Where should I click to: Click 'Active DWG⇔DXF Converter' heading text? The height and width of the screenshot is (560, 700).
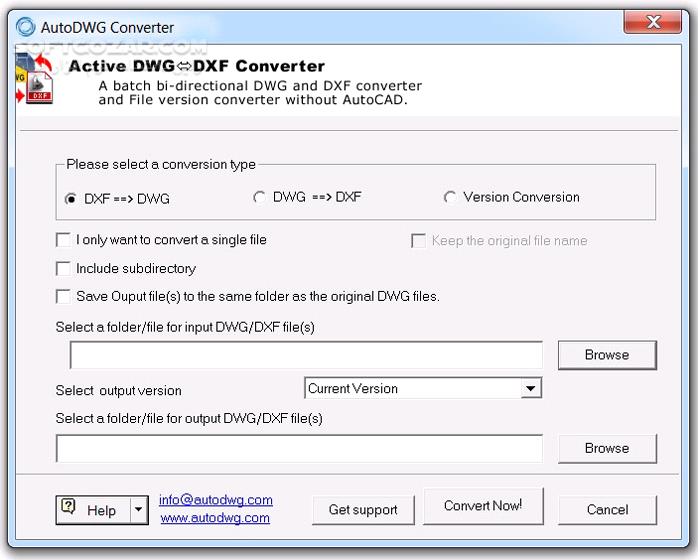pos(196,66)
